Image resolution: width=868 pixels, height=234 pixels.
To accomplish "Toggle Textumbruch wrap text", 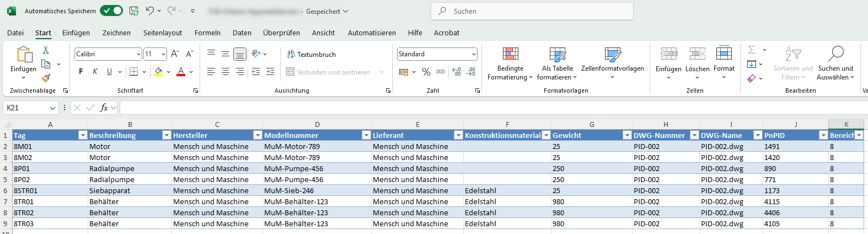I will click(312, 54).
